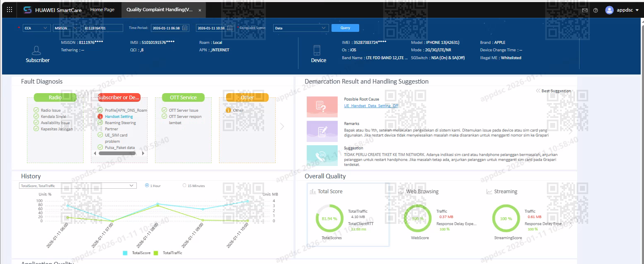Open the start time calendar picker icon

185,28
